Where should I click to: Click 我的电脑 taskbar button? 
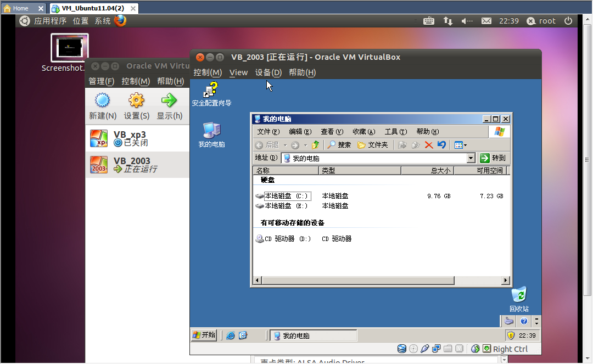tap(314, 335)
